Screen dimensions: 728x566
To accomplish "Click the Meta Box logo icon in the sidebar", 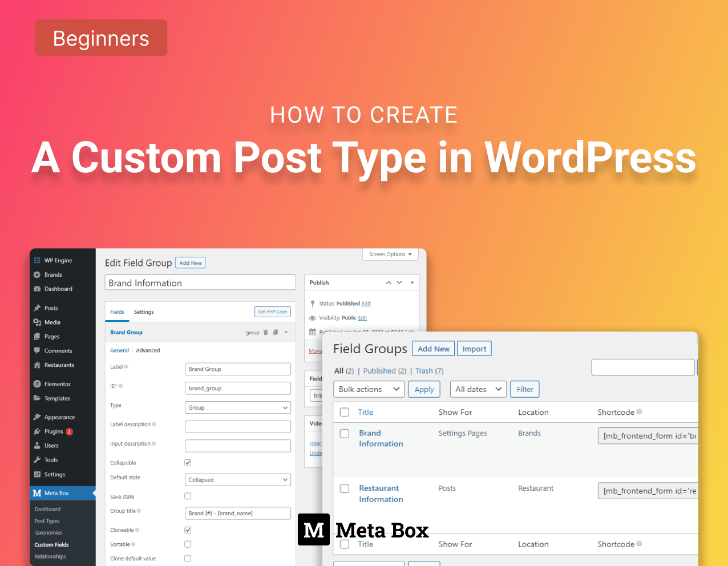I will click(37, 493).
